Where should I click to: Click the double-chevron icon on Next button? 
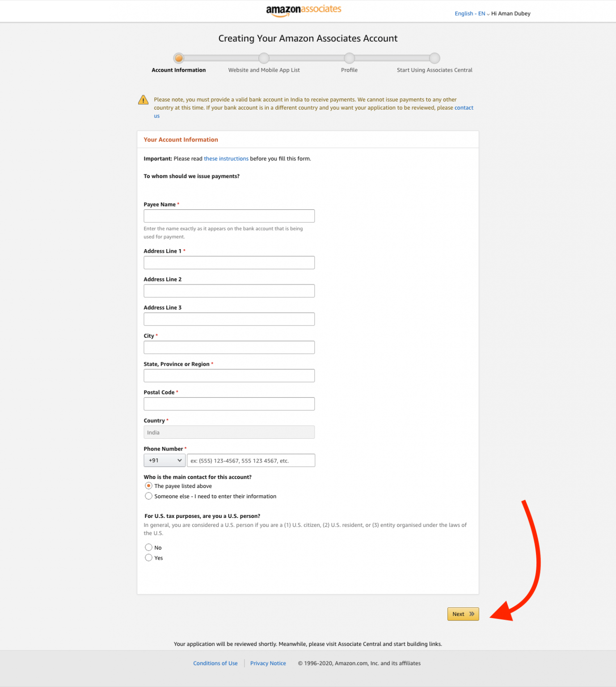click(x=471, y=614)
